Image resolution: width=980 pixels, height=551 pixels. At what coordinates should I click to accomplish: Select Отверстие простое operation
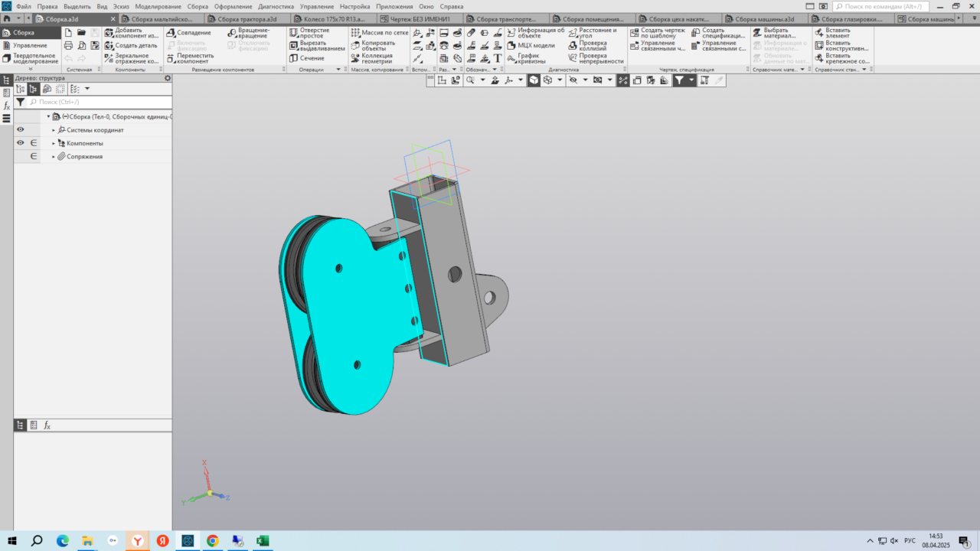[x=309, y=33]
